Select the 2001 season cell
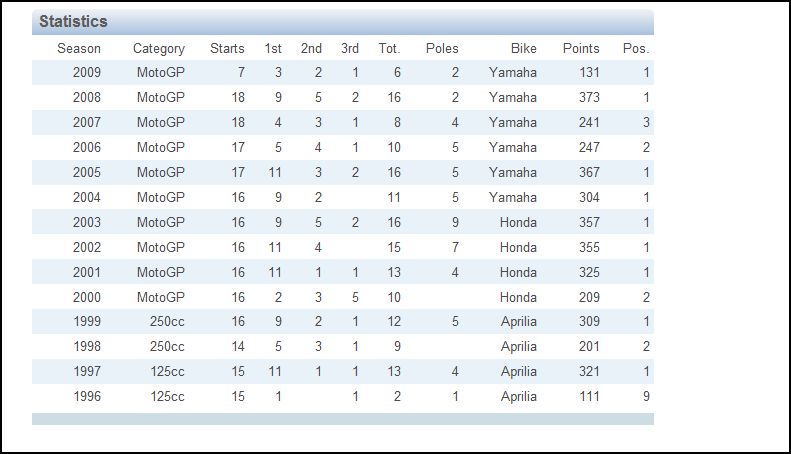 tap(87, 272)
